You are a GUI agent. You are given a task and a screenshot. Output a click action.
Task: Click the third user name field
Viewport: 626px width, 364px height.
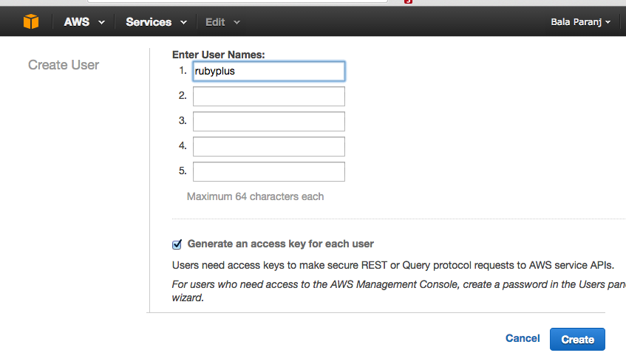[268, 121]
